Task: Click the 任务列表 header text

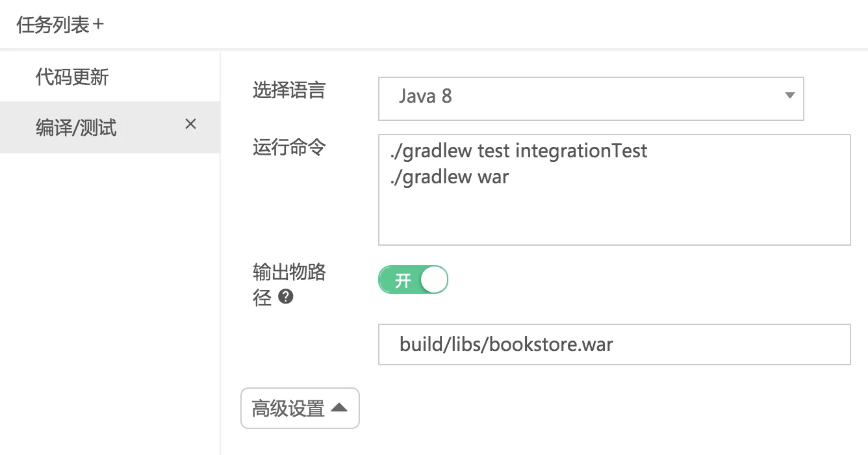Action: 52,25
